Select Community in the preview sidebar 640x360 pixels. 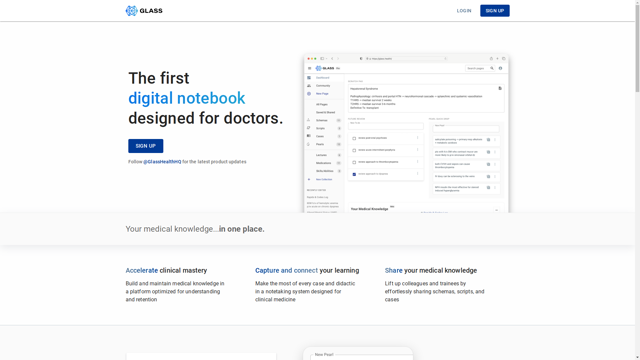323,86
